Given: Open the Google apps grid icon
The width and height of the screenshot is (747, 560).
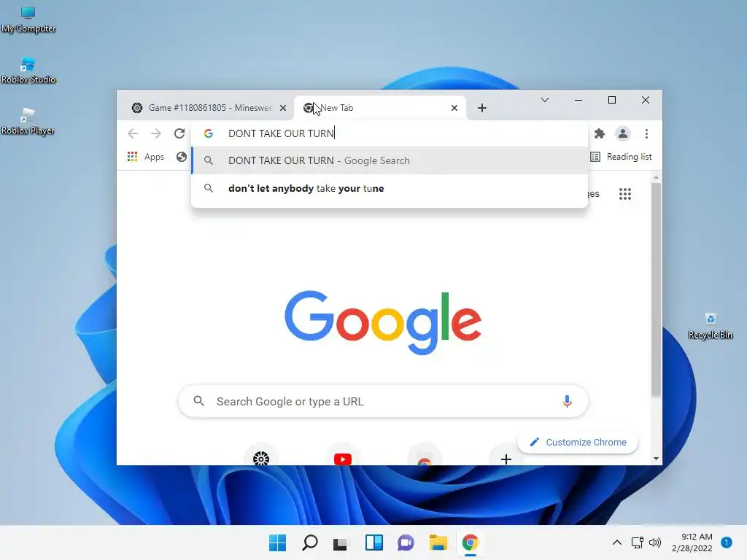Looking at the screenshot, I should (x=625, y=194).
